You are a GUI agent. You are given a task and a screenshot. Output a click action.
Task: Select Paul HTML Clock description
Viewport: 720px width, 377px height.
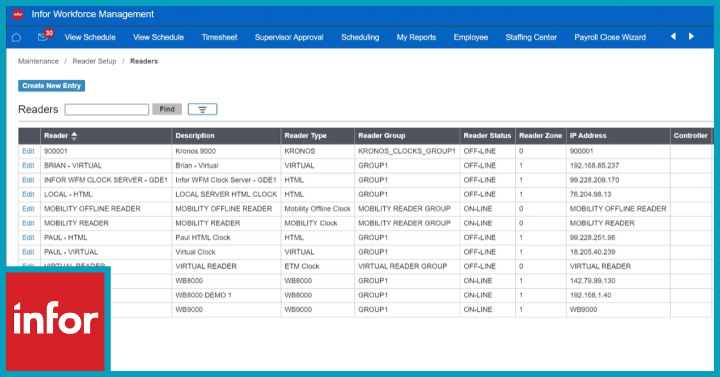pos(203,237)
